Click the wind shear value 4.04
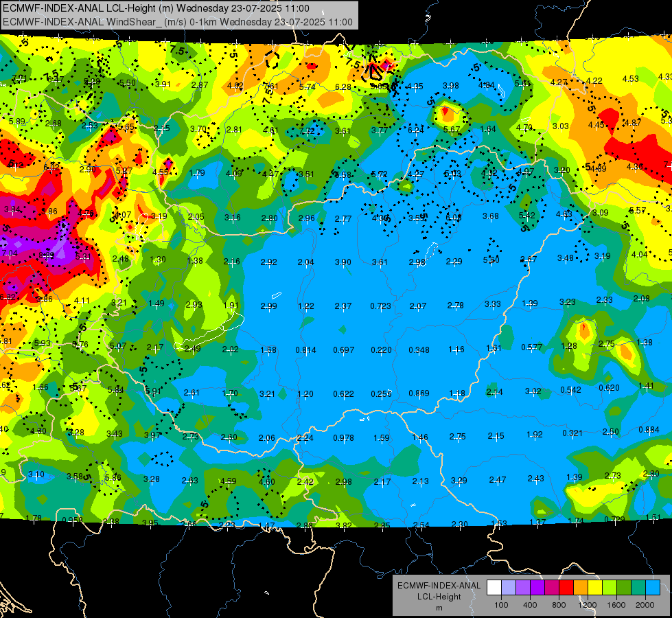This screenshot has width=672, height=618. [640, 255]
